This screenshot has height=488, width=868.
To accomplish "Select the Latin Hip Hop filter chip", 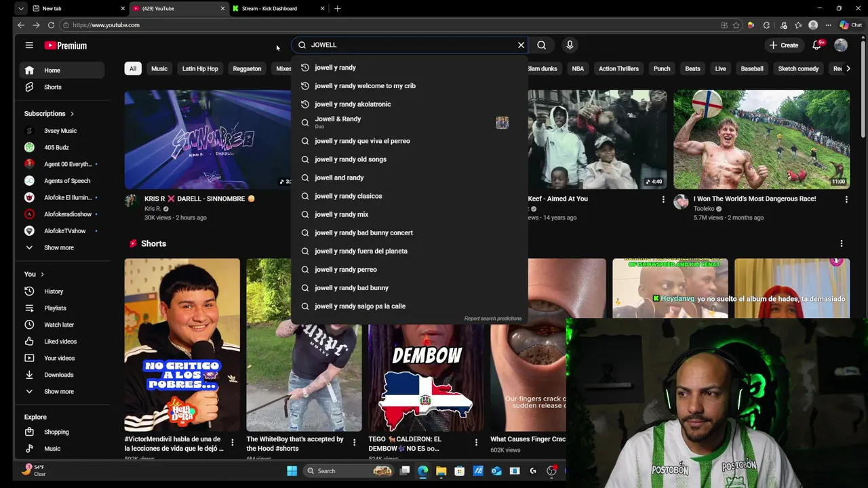I will (x=200, y=68).
